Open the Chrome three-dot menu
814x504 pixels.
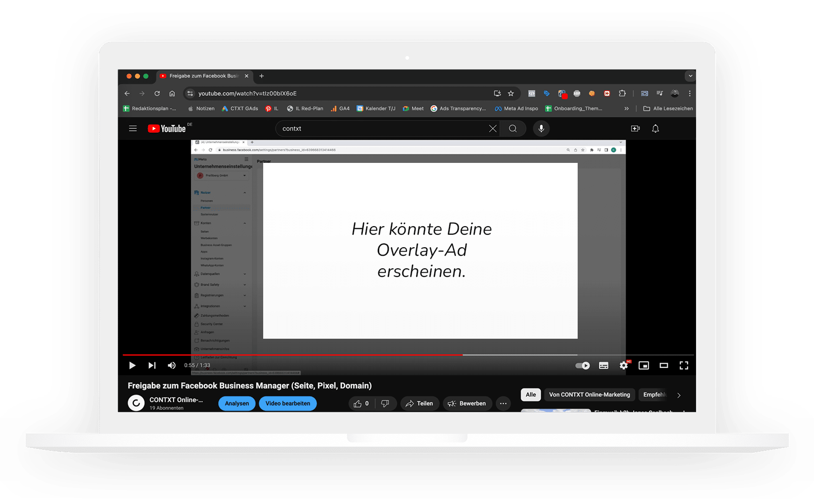click(x=690, y=93)
